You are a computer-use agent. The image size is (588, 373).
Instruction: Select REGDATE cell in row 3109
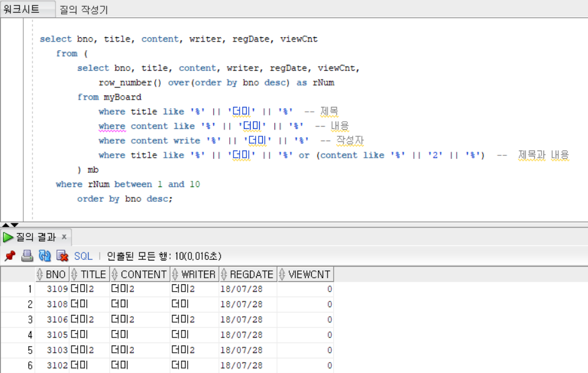click(248, 289)
